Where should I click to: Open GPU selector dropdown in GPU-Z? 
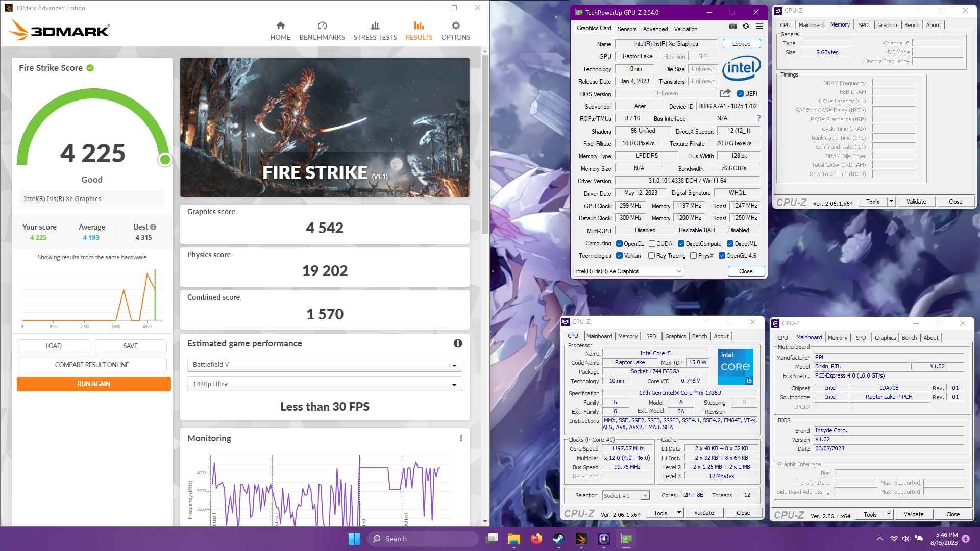pyautogui.click(x=628, y=271)
